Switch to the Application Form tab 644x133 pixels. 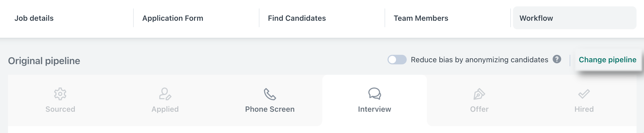click(x=173, y=18)
